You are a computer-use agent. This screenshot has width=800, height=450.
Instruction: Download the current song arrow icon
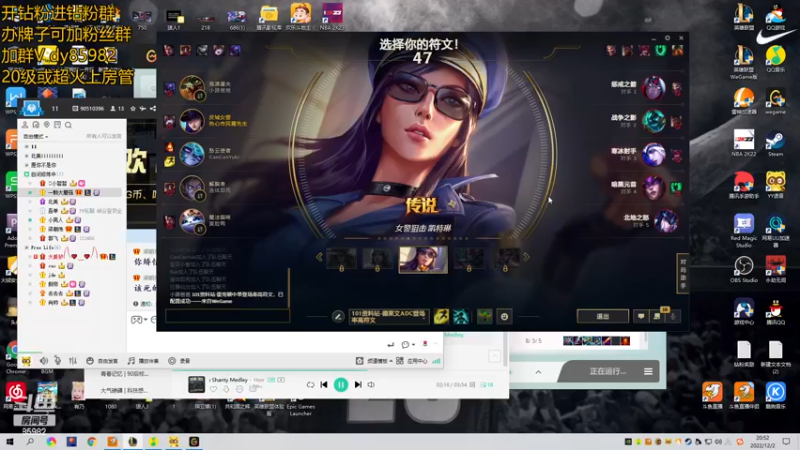click(x=226, y=389)
